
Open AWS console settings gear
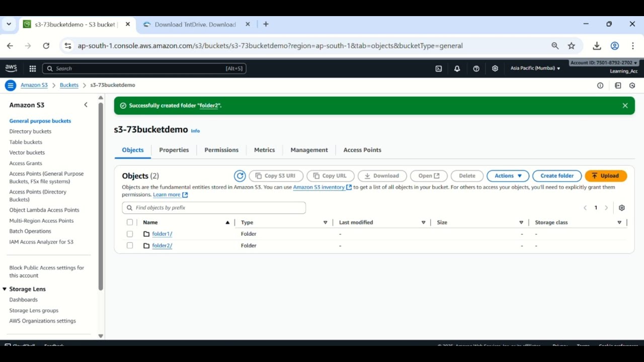[495, 69]
